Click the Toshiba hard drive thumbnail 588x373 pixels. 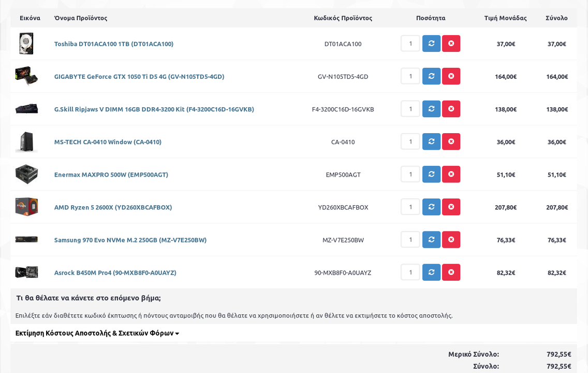(x=26, y=44)
